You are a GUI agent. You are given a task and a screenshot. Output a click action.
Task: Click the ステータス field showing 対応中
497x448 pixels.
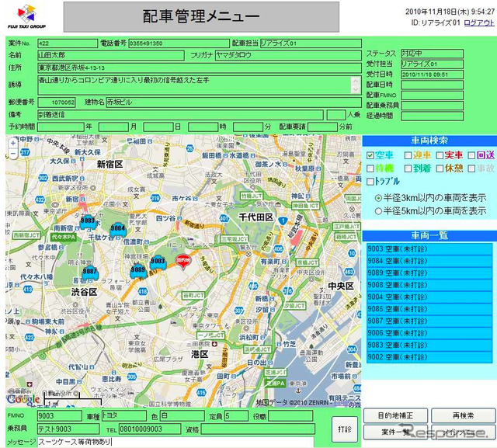tap(432, 54)
